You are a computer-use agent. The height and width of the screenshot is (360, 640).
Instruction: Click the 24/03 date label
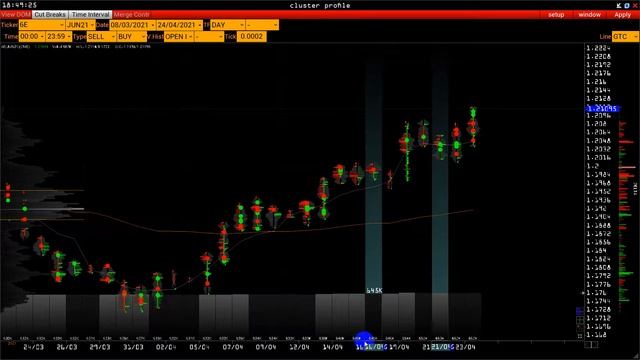33,347
